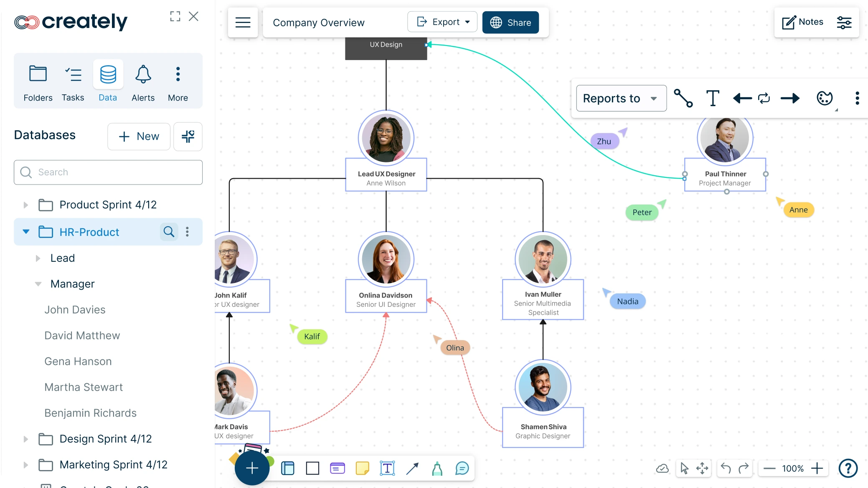868x488 pixels.
Task: Select the sticky note tool
Action: click(x=363, y=468)
